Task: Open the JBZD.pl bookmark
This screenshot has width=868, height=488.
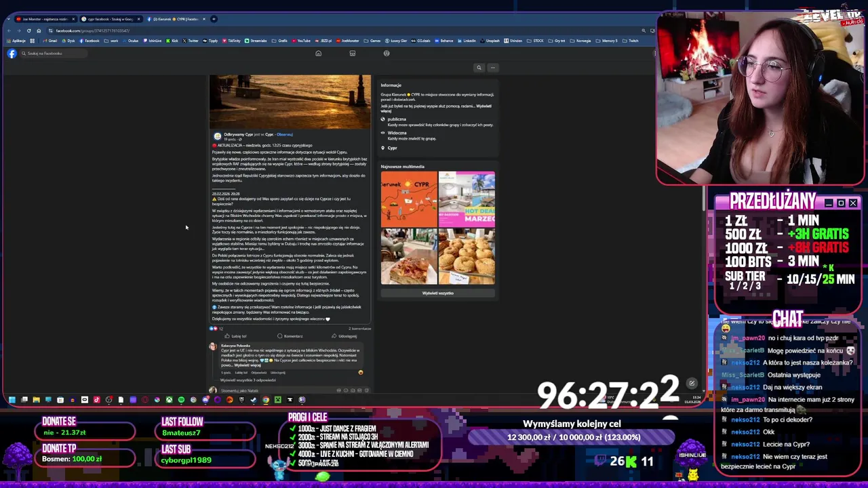Action: [x=322, y=41]
